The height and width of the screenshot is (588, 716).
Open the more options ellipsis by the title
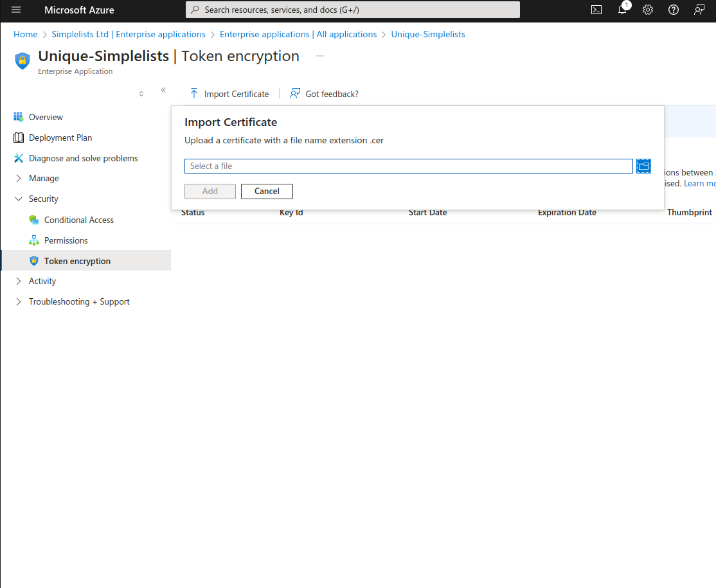click(320, 56)
